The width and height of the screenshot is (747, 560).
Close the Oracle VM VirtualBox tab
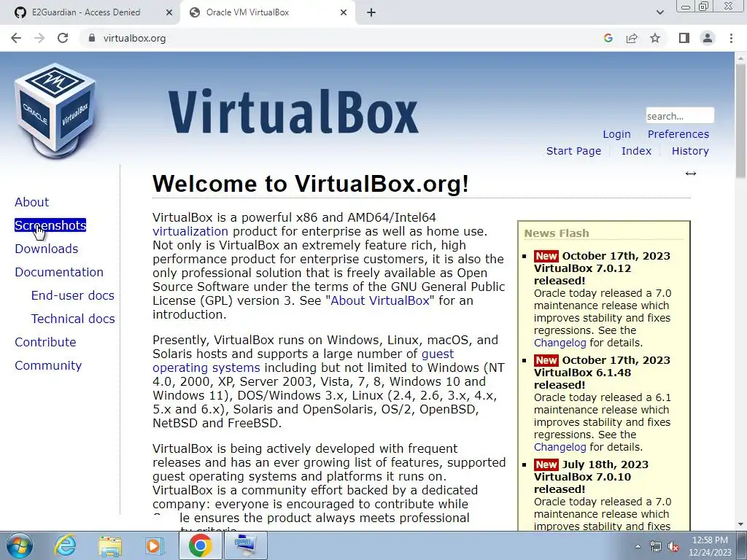(x=344, y=13)
